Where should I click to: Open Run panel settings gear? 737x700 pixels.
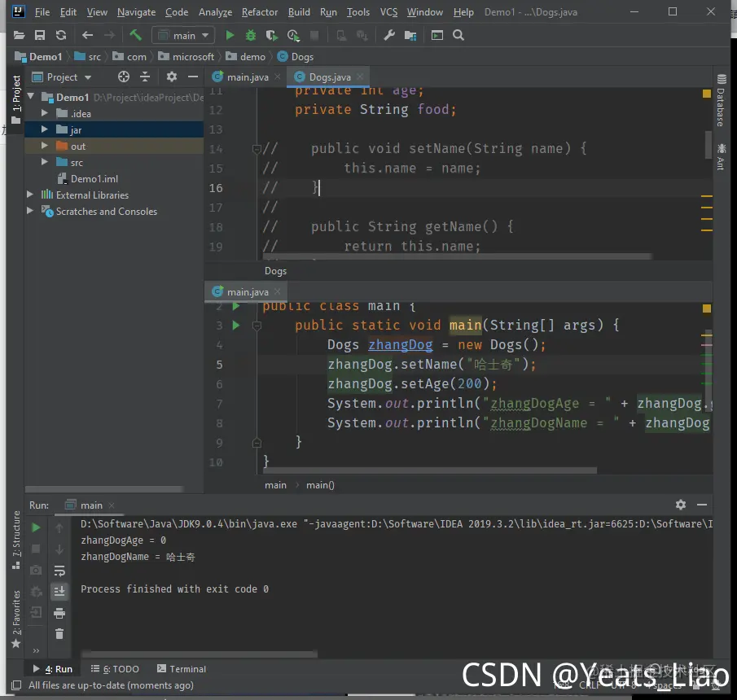tap(681, 505)
